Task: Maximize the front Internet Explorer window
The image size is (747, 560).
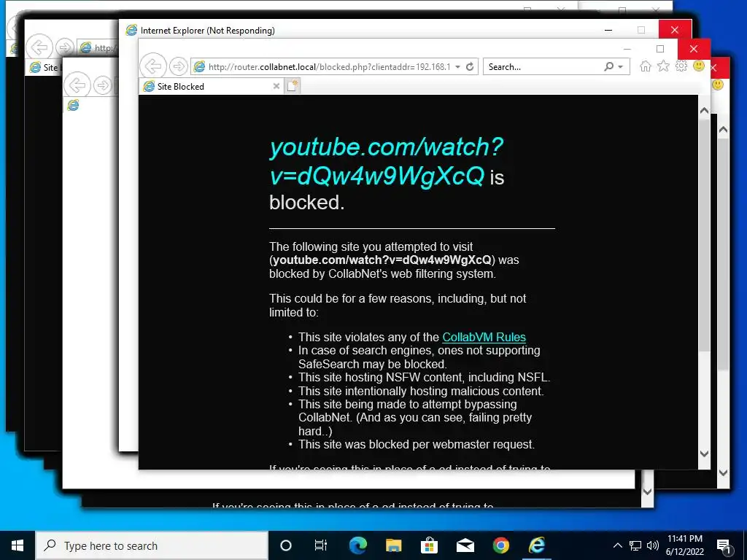Action: click(x=660, y=49)
